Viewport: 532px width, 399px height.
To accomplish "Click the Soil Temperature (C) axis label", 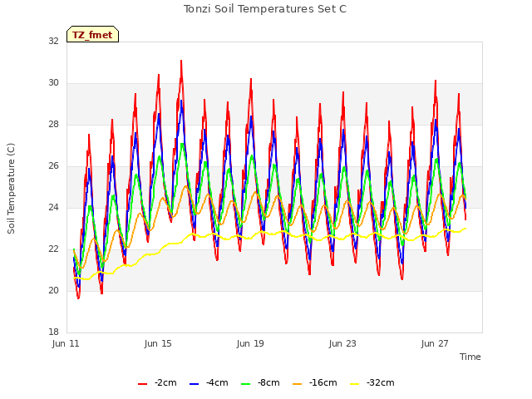I will [x=11, y=189].
